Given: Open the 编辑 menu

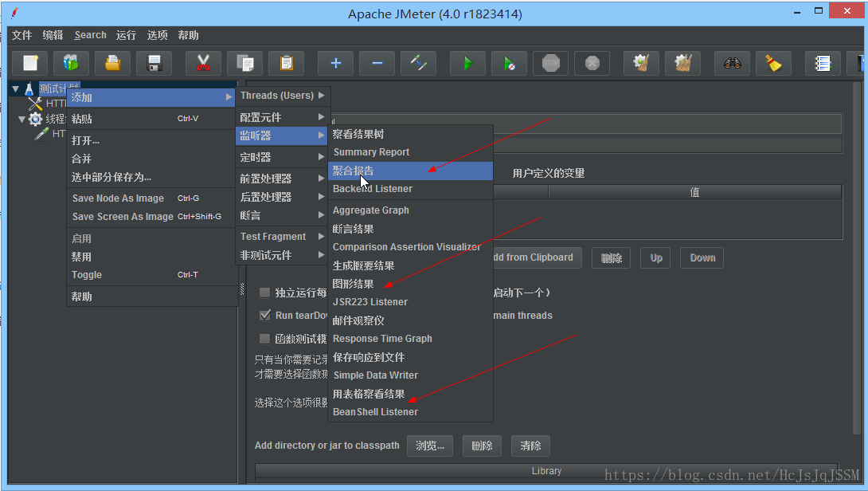Looking at the screenshot, I should [53, 35].
